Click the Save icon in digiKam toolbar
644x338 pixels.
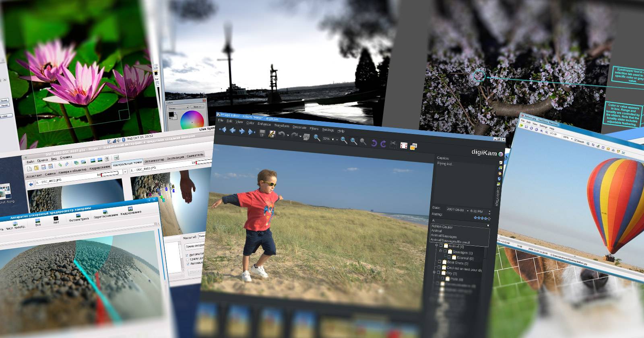tap(262, 132)
